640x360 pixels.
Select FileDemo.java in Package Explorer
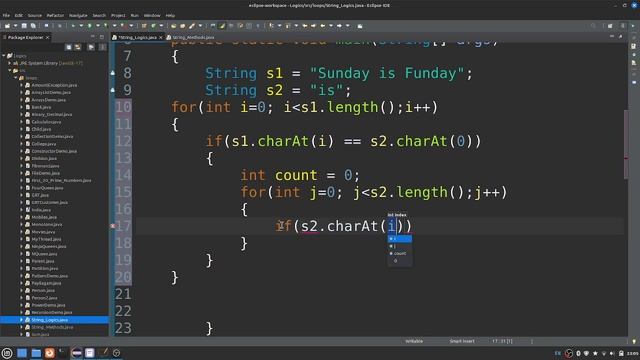point(45,173)
